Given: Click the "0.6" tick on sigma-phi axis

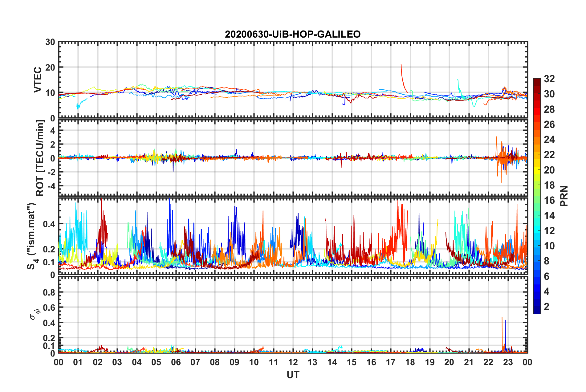Looking at the screenshot, I should click(49, 308).
